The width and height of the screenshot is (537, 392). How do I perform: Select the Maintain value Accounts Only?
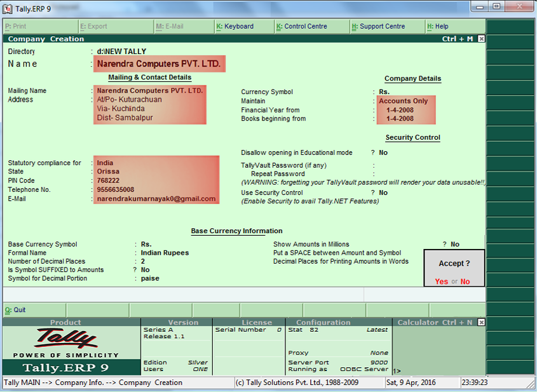pyautogui.click(x=404, y=101)
